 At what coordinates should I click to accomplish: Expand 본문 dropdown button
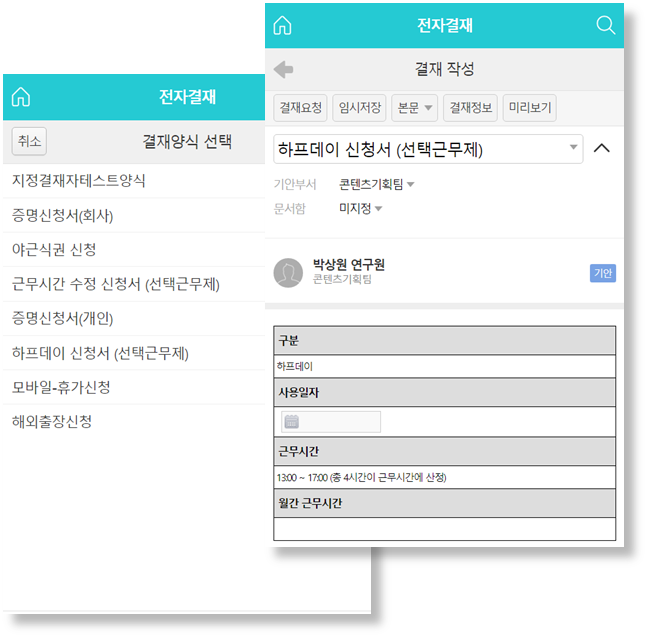[x=415, y=108]
